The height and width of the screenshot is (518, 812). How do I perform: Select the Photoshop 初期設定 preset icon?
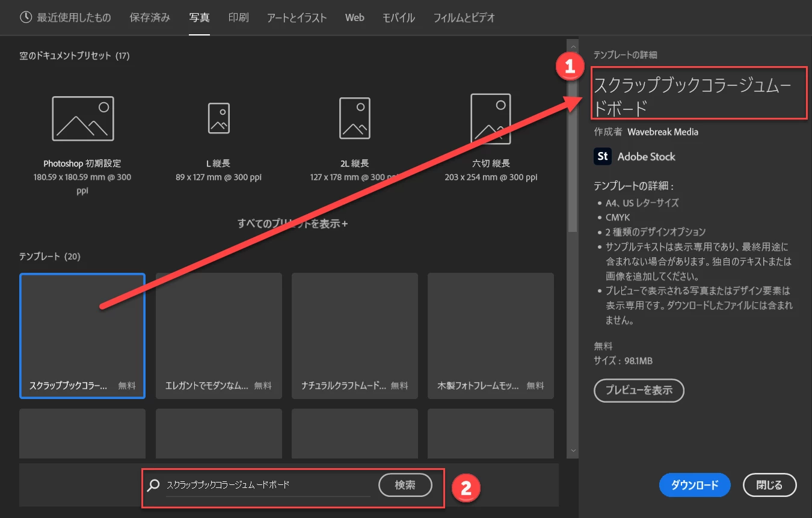tap(82, 118)
